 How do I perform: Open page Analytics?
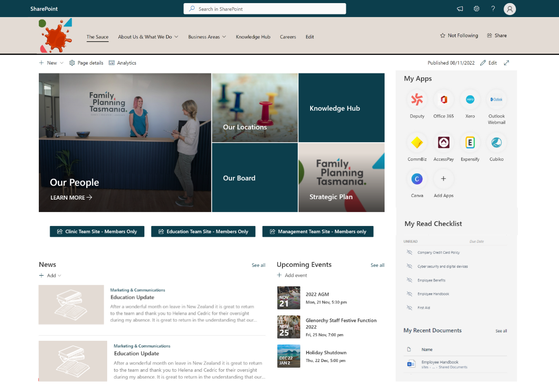point(122,63)
